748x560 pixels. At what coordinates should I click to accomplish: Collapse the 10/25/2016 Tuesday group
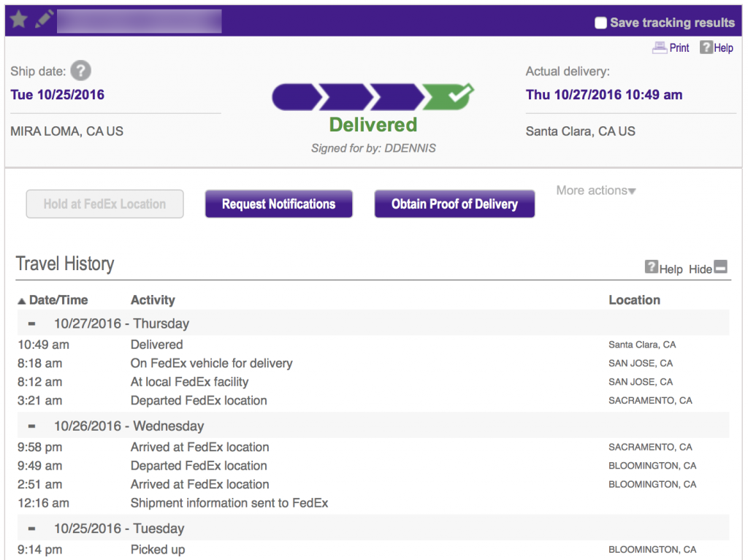click(31, 529)
